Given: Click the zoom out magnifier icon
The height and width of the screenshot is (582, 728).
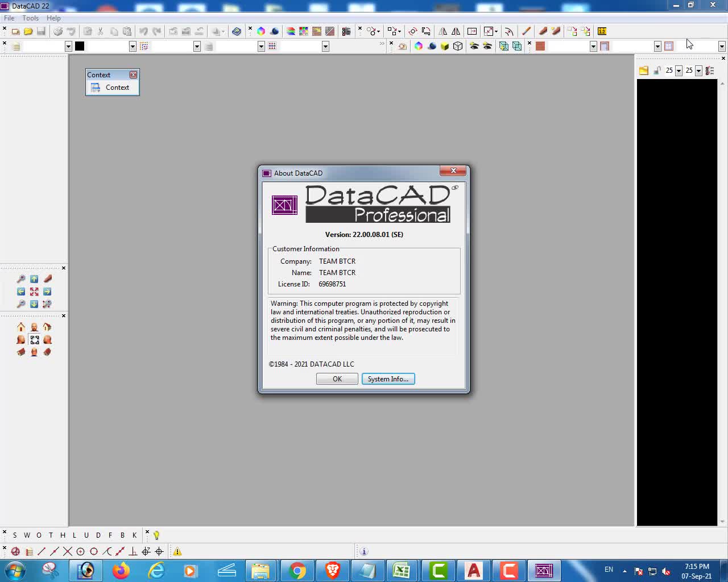Looking at the screenshot, I should click(x=21, y=304).
